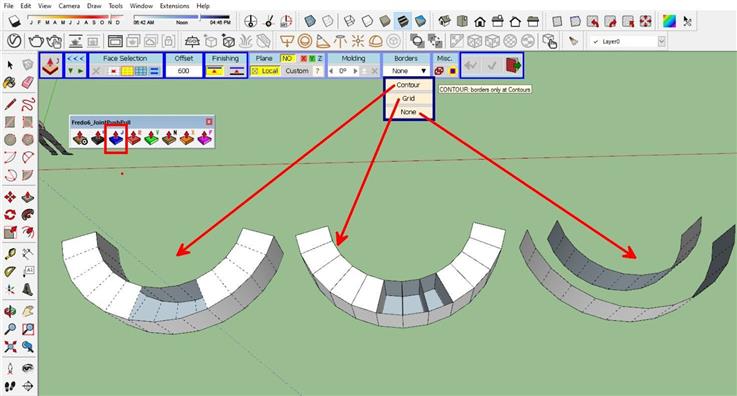The width and height of the screenshot is (737, 396).
Task: Select the Zoom magnifier tool
Action: pyautogui.click(x=10, y=329)
